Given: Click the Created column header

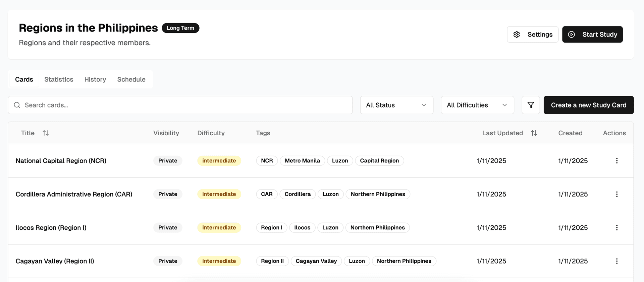Looking at the screenshot, I should (x=570, y=133).
